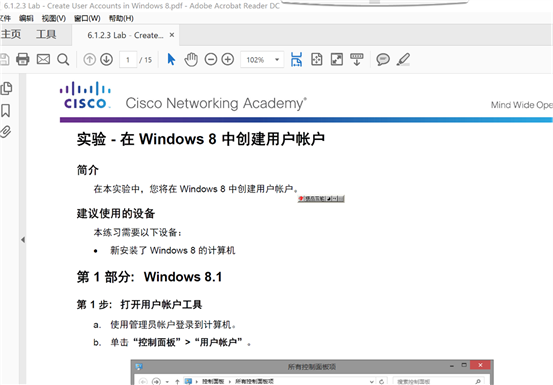Click the heading 实验 - 在 Windows 8 中创建用户帐户
Screen dimensions: 553x385
(x=201, y=139)
